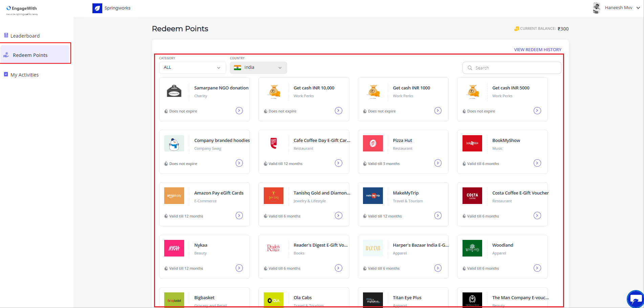Click the Springworks workspace name
The width and height of the screenshot is (644, 308).
tap(117, 8)
